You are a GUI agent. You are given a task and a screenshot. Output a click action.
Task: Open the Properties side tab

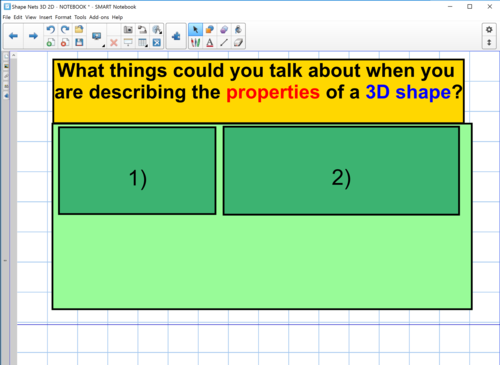coord(6,86)
